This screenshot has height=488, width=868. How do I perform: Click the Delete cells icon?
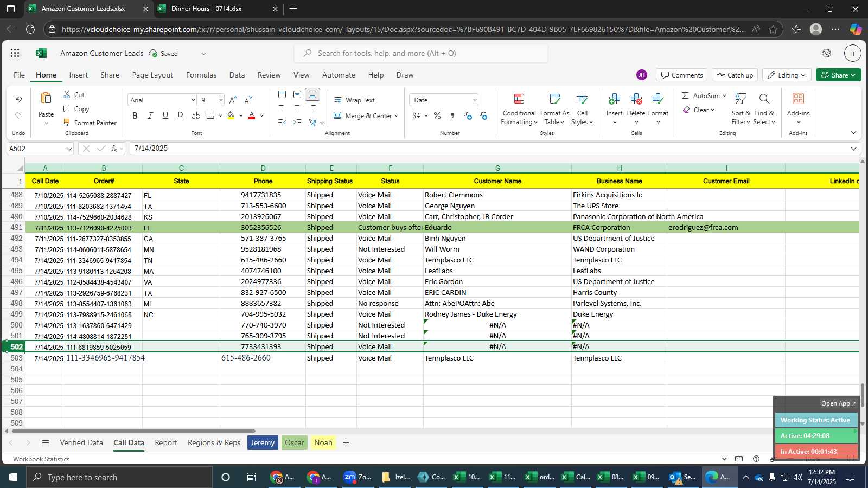coord(636,99)
